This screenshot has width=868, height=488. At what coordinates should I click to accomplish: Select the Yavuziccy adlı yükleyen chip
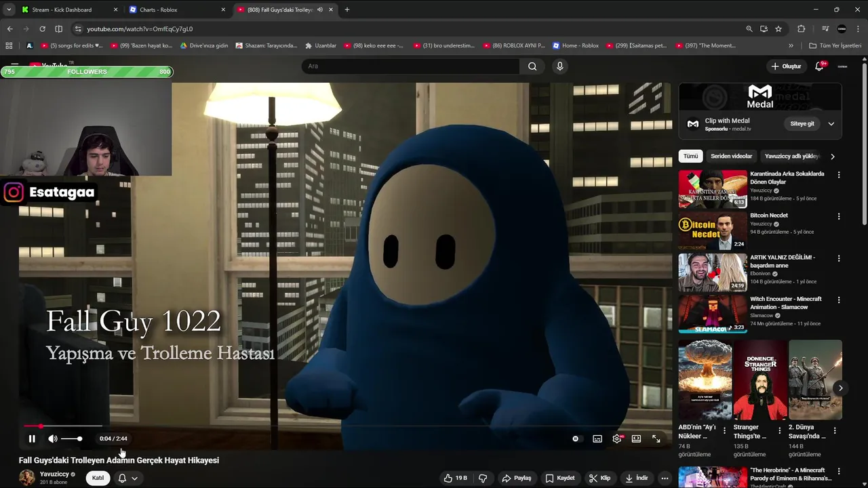[x=791, y=156]
